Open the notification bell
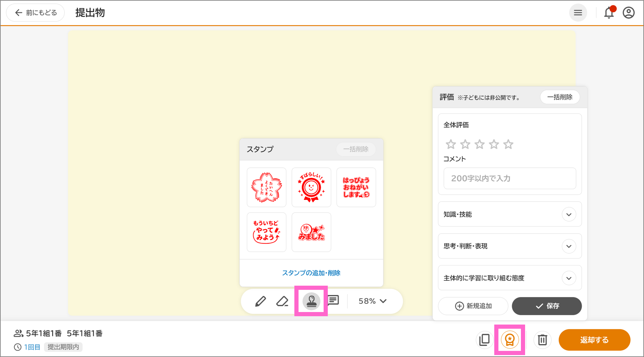 click(609, 12)
